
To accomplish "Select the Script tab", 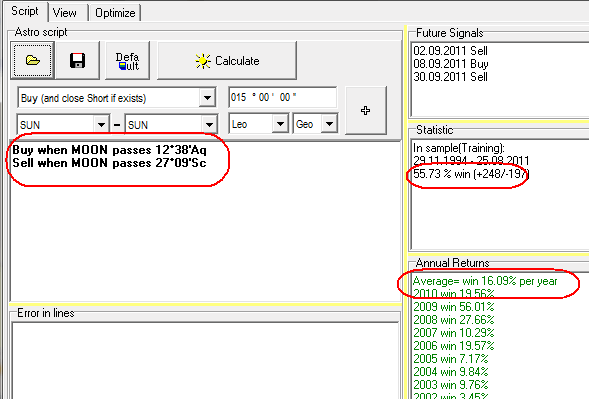I will pyautogui.click(x=25, y=11).
